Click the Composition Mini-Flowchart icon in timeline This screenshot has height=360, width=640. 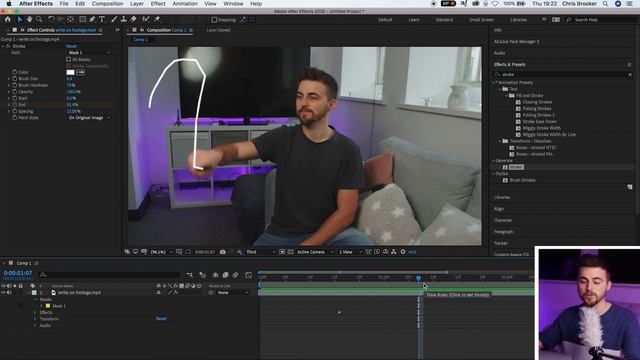point(190,275)
